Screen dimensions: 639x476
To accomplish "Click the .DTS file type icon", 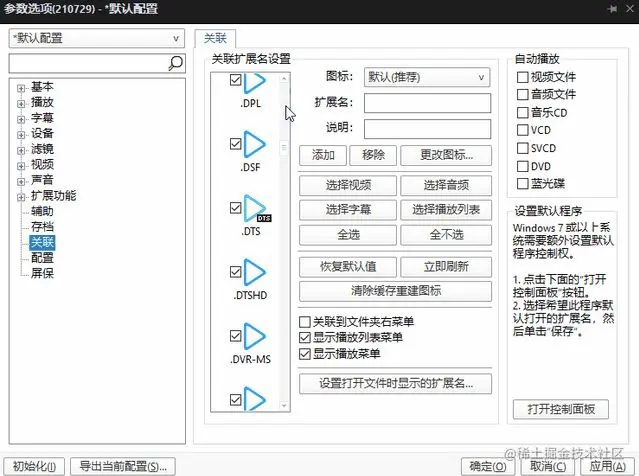I will [257, 208].
